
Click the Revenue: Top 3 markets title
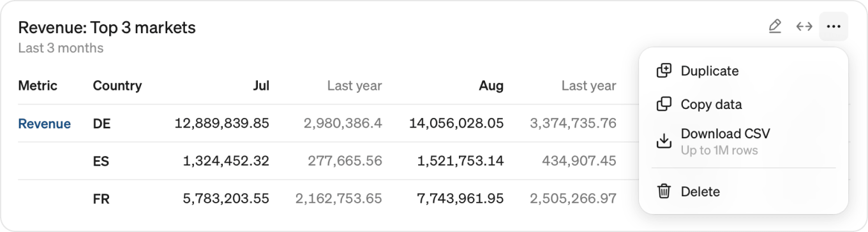point(107,27)
